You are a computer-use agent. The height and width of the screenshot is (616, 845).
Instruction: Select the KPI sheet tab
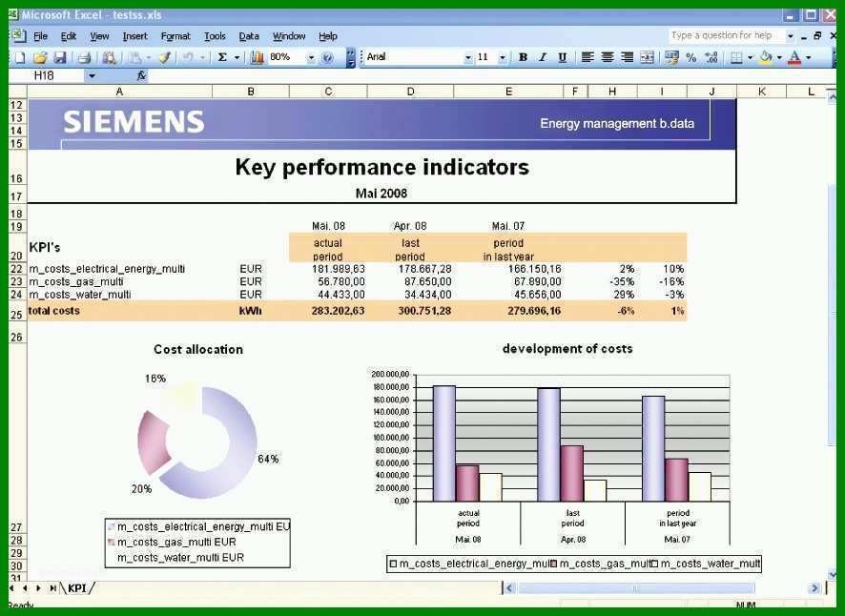point(77,588)
